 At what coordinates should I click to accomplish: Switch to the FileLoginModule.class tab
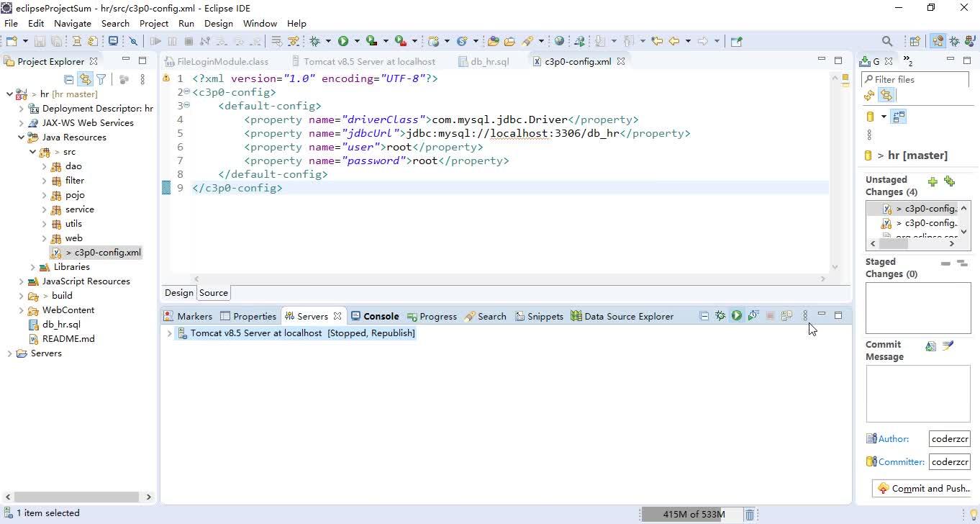[217, 62]
